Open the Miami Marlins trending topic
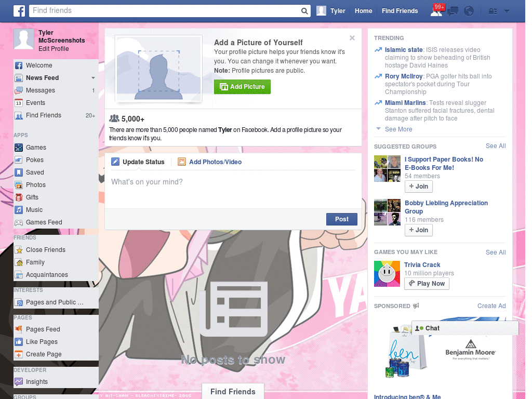 (405, 103)
